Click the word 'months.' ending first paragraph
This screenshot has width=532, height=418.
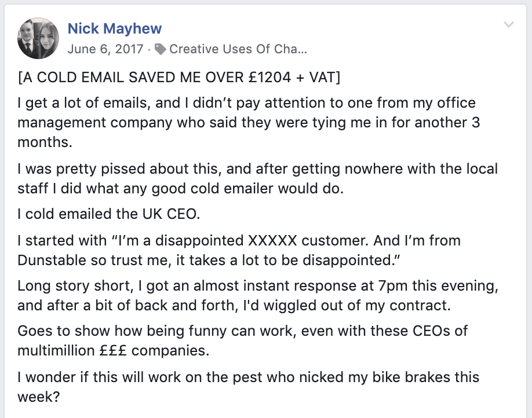(x=45, y=142)
